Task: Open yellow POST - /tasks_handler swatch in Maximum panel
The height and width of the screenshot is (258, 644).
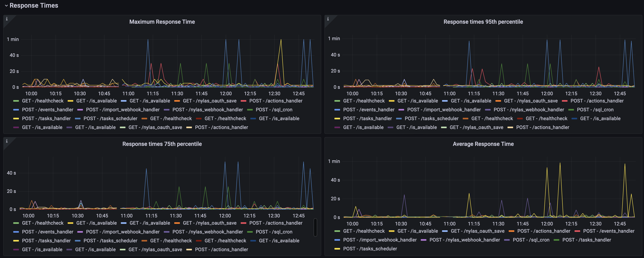Action: [16, 119]
